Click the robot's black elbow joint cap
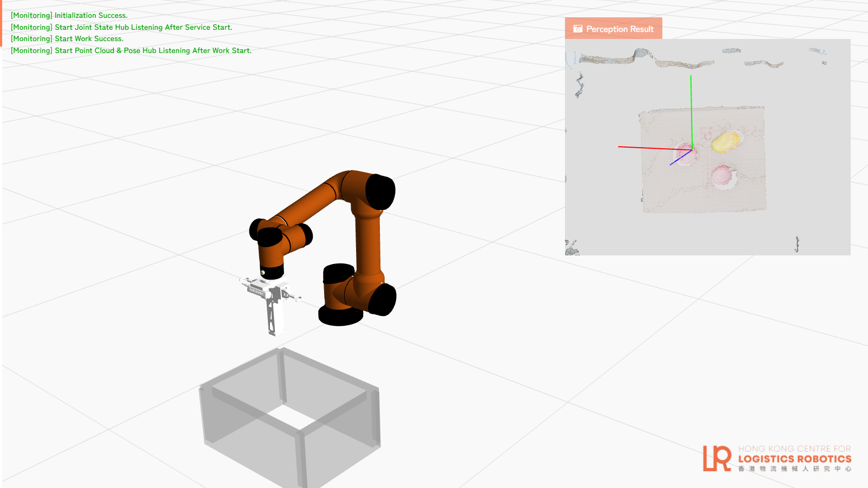 point(381,192)
